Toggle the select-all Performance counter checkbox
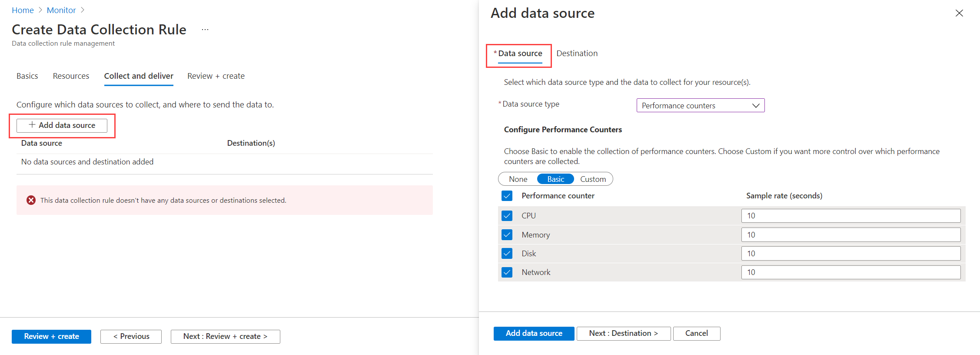 coord(507,196)
